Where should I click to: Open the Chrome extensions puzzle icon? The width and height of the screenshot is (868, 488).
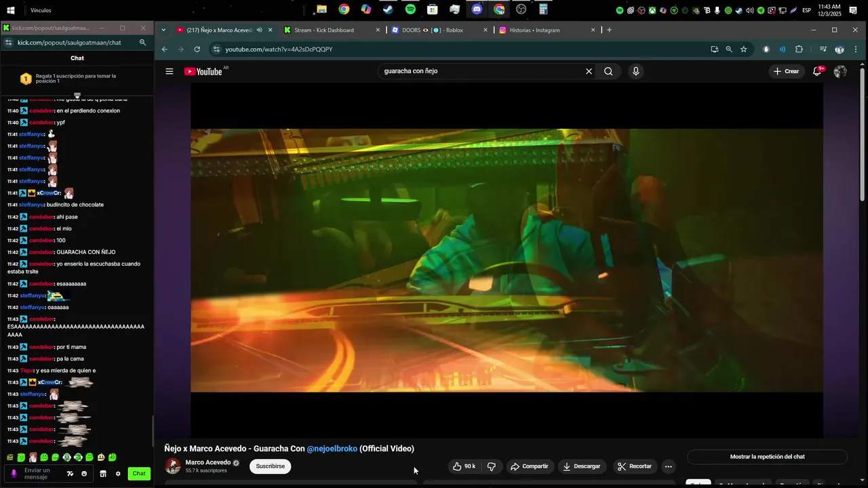click(x=799, y=49)
